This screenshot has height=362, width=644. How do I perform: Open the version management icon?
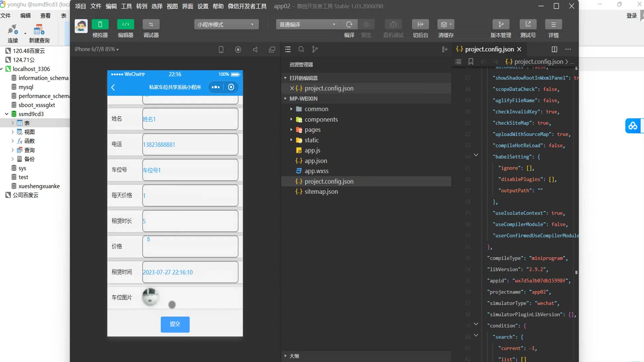coord(501,24)
